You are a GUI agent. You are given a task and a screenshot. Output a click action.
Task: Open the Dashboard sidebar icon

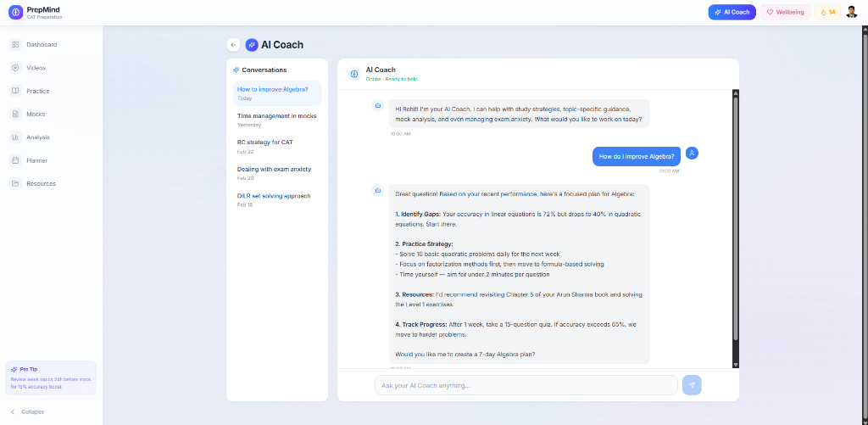15,44
